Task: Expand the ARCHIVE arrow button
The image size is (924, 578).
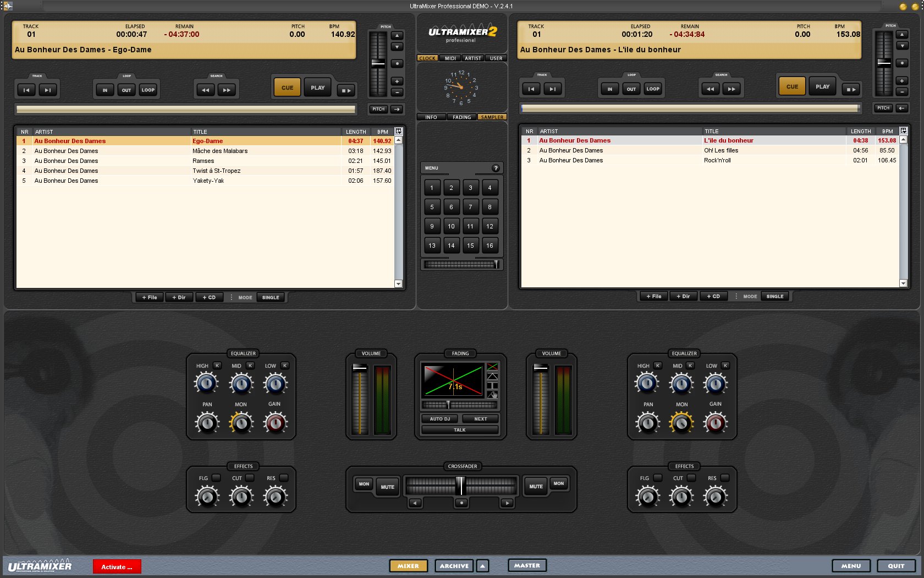Action: [x=482, y=566]
